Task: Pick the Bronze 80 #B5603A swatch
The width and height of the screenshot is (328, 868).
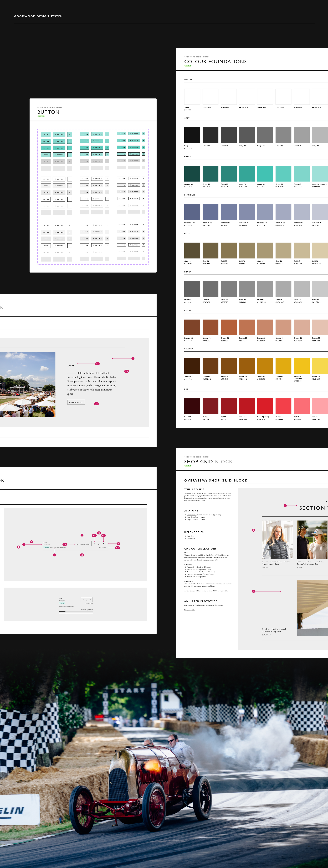Action: (229, 327)
